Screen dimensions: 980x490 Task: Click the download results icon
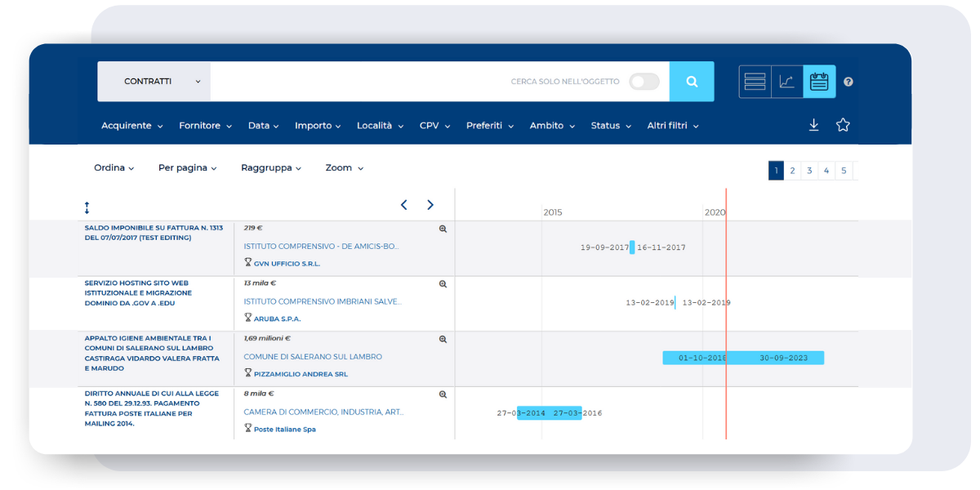tap(813, 125)
